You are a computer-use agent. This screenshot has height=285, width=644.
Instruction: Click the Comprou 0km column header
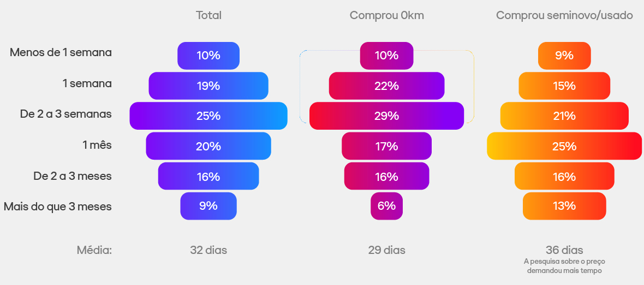pos(386,16)
